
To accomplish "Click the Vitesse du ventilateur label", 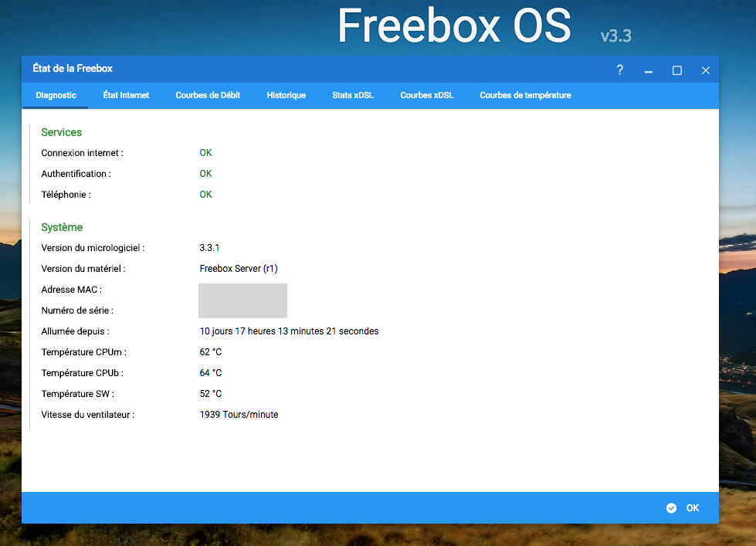I will point(88,415).
